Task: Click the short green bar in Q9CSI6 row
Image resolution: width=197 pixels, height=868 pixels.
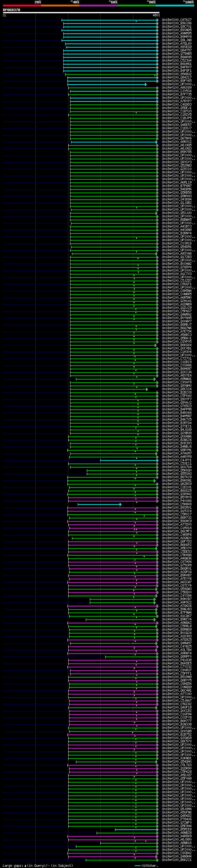Action: click(x=109, y=389)
